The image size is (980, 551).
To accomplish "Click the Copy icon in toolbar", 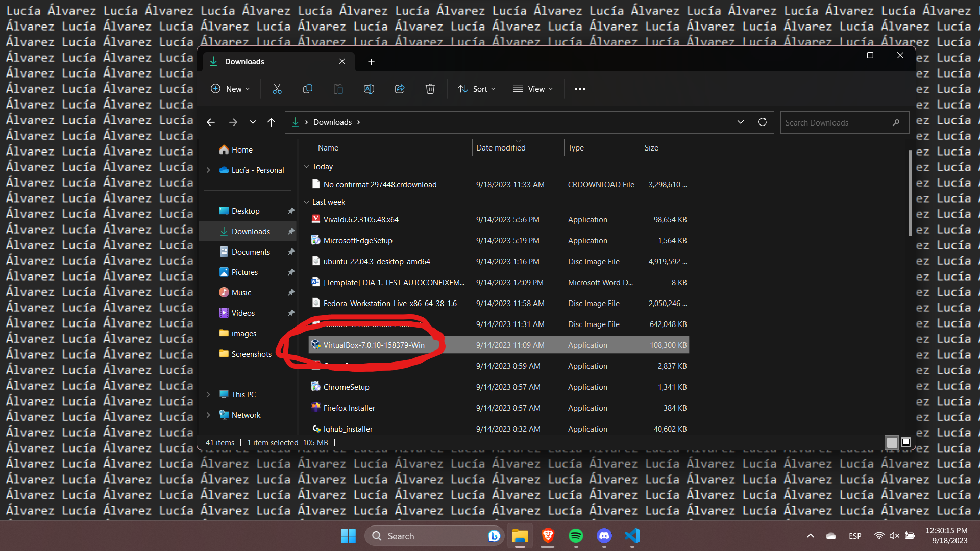I will [x=307, y=89].
